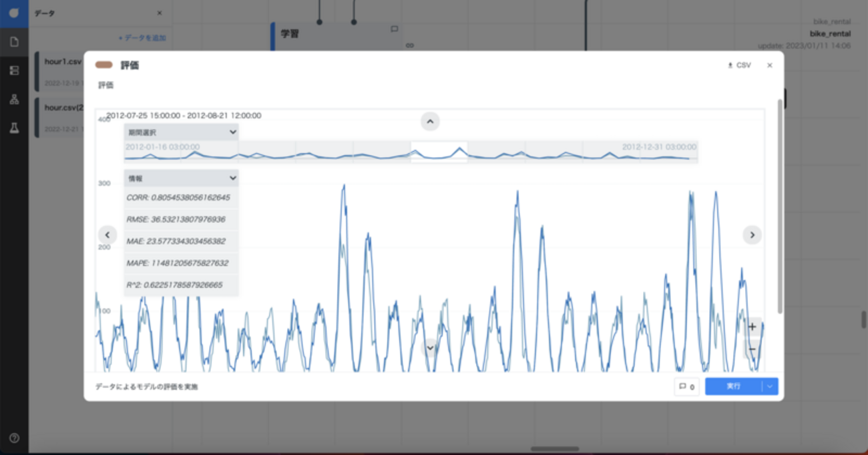This screenshot has width=868, height=455.
Task: Close the データ panel
Action: (x=159, y=13)
